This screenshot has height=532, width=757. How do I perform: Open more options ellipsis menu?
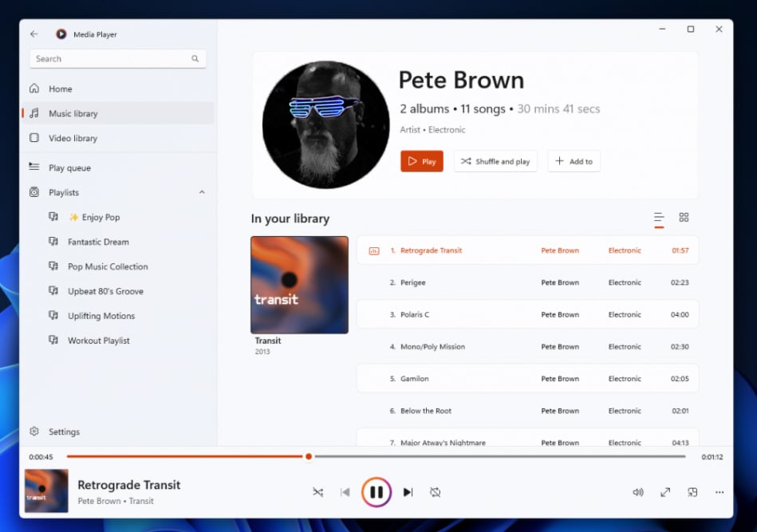(x=720, y=492)
